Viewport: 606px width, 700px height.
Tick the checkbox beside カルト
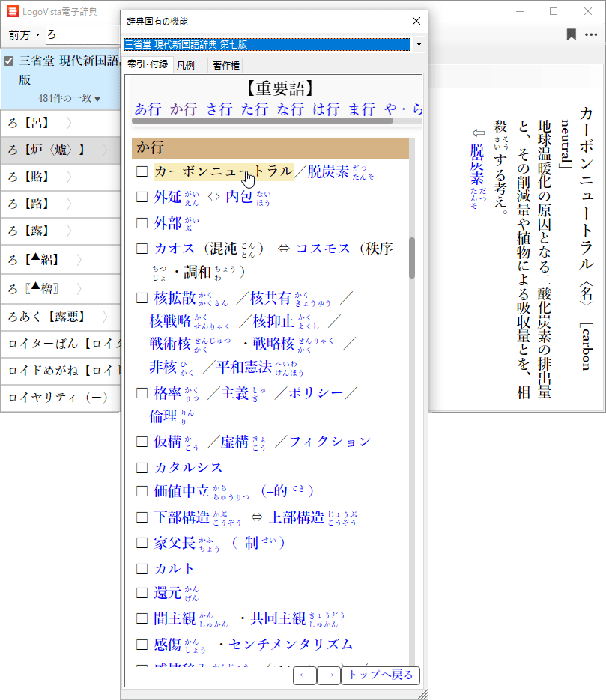142,568
